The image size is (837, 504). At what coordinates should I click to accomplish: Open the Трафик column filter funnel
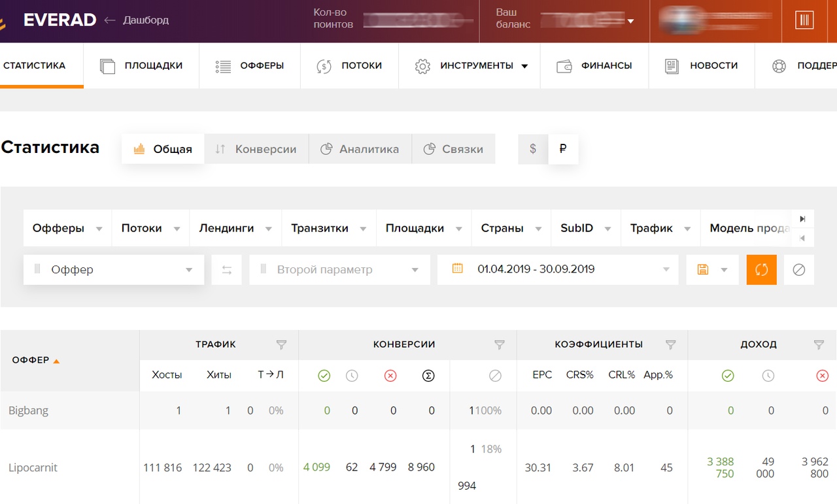tap(282, 344)
